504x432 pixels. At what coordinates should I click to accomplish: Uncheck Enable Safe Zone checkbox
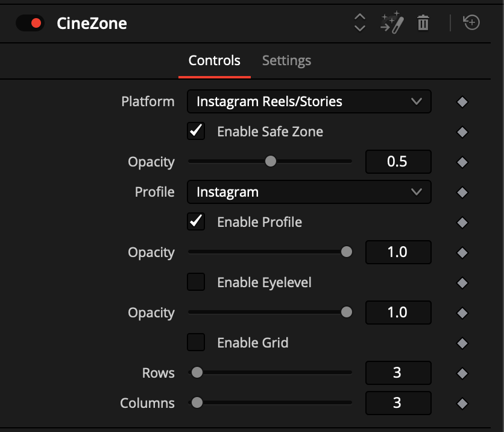point(196,132)
